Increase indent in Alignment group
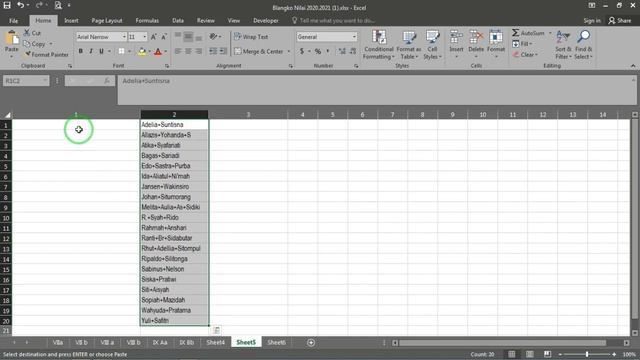Screen dimensions: 640x360 (223, 51)
